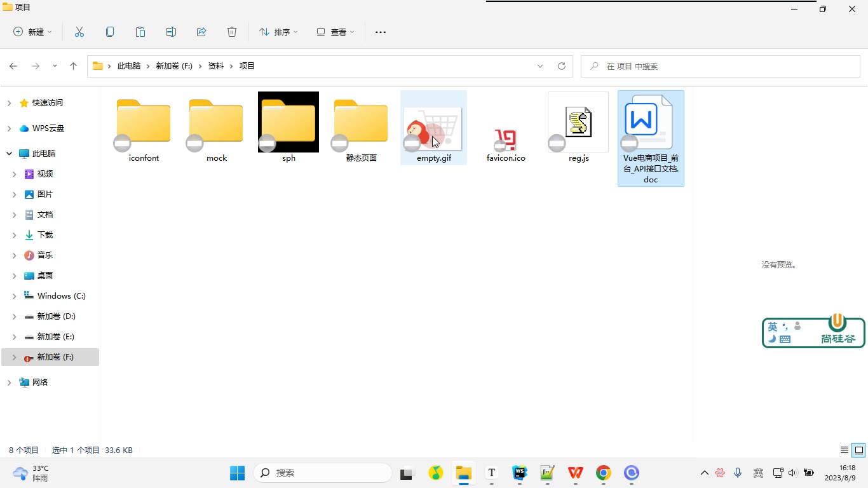Screen dimensions: 868x488
Task: Refresh the current folder view
Action: [x=562, y=66]
